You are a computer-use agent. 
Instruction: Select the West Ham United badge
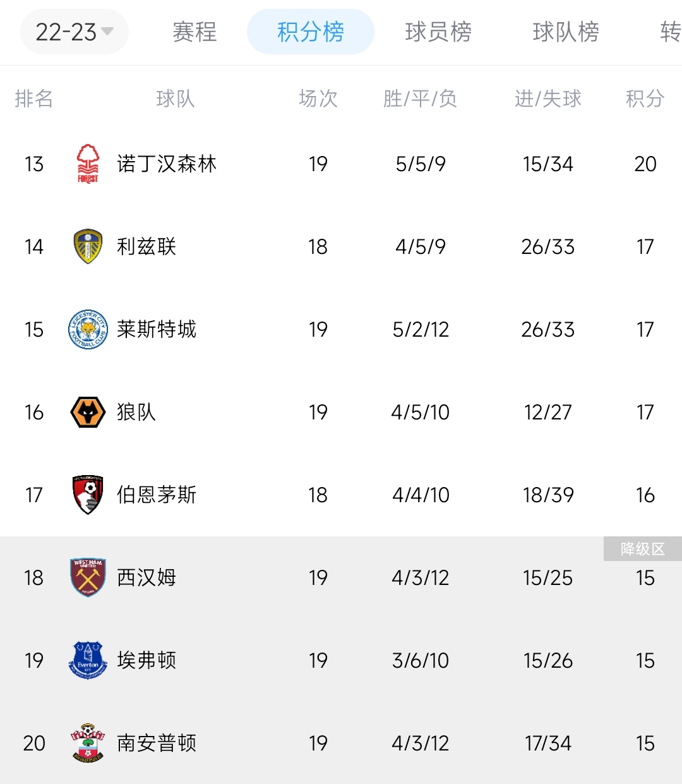click(88, 577)
